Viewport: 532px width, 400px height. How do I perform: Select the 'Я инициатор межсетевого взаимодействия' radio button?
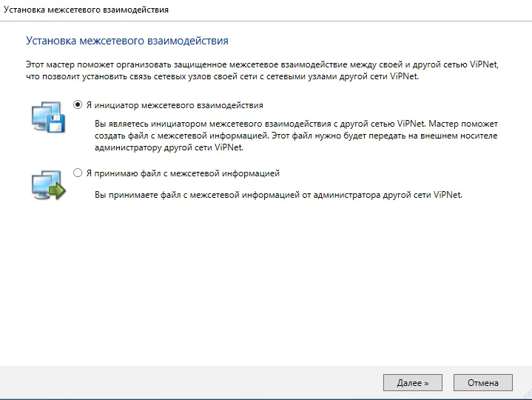(x=78, y=105)
